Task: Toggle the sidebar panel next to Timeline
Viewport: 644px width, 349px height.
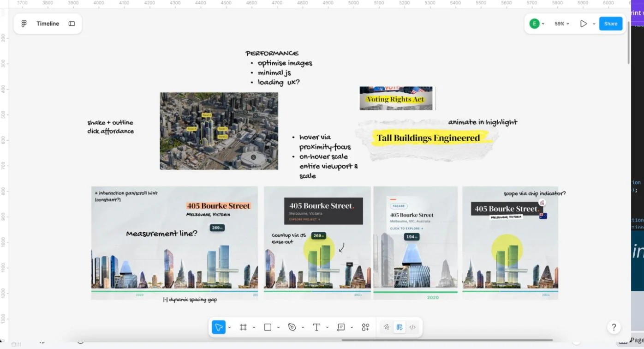Action: click(72, 24)
